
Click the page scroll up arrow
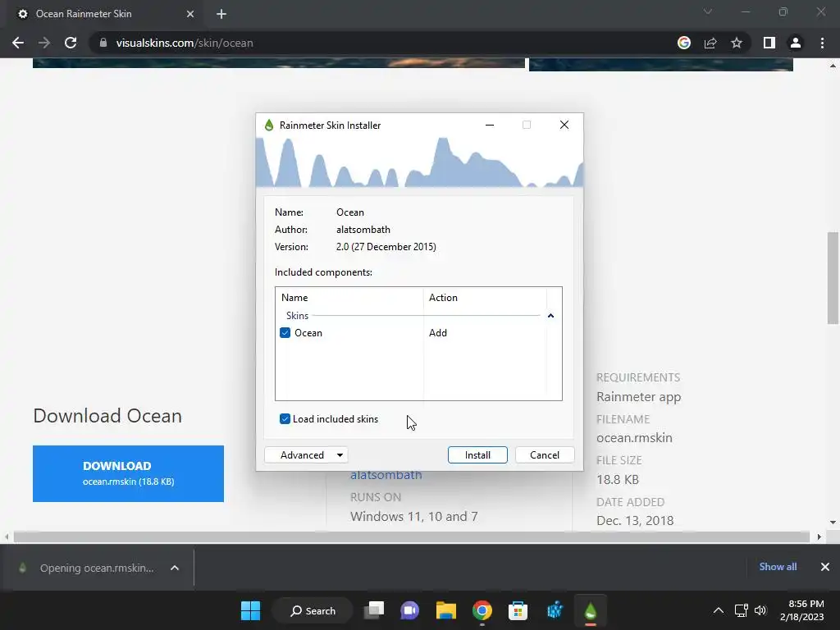pyautogui.click(x=833, y=66)
